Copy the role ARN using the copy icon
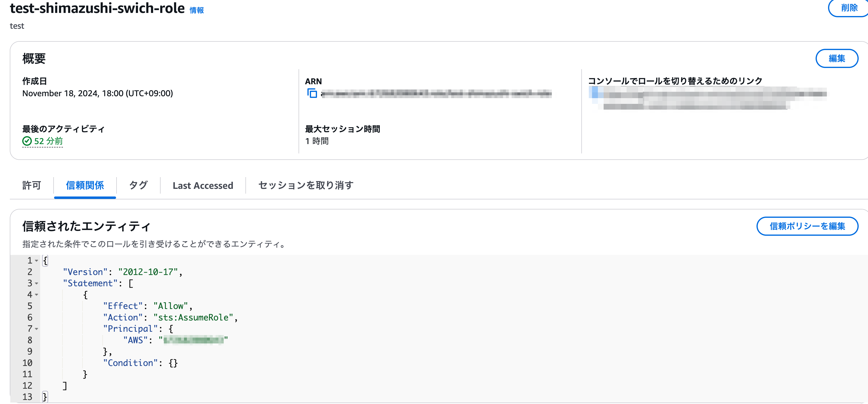 [312, 93]
